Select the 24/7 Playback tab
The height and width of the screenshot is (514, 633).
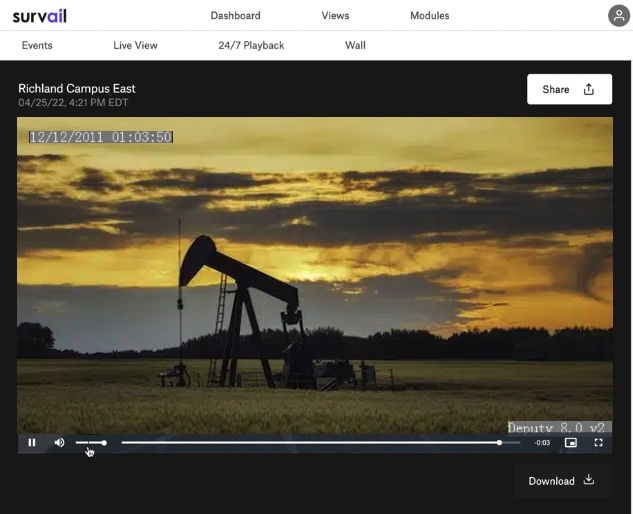pyautogui.click(x=251, y=45)
